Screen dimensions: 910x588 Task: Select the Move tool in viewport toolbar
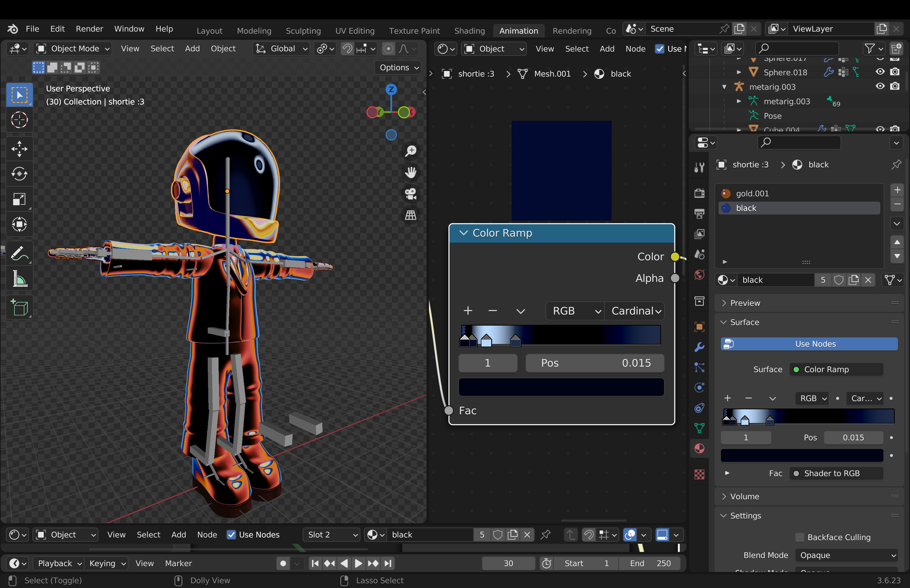click(x=19, y=148)
